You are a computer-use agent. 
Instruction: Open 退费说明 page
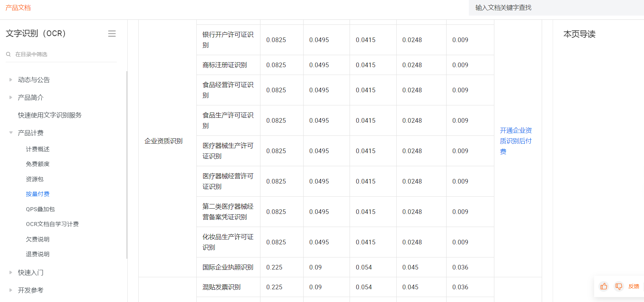coord(38,254)
